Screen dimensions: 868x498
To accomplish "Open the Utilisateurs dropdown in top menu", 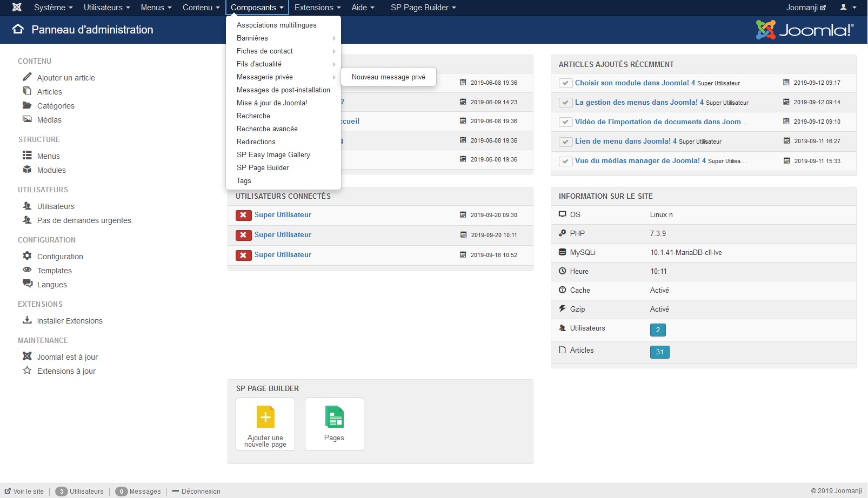I will coord(106,8).
